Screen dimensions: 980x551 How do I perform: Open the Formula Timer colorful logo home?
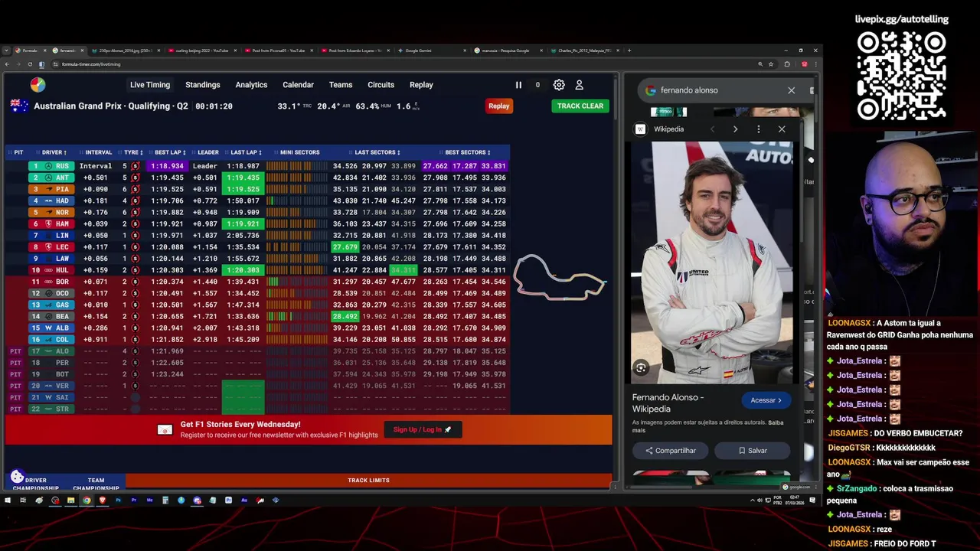tap(38, 85)
